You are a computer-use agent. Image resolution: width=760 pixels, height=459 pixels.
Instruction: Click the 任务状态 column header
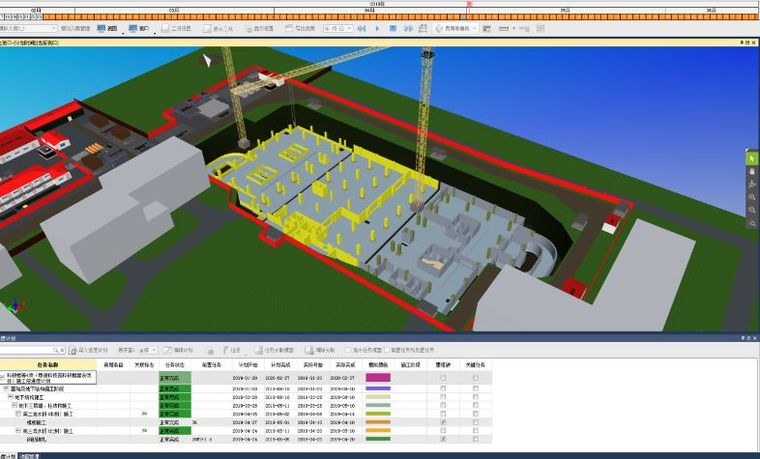click(174, 364)
